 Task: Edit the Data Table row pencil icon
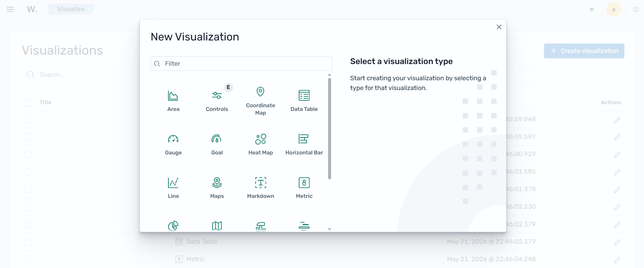tap(617, 242)
